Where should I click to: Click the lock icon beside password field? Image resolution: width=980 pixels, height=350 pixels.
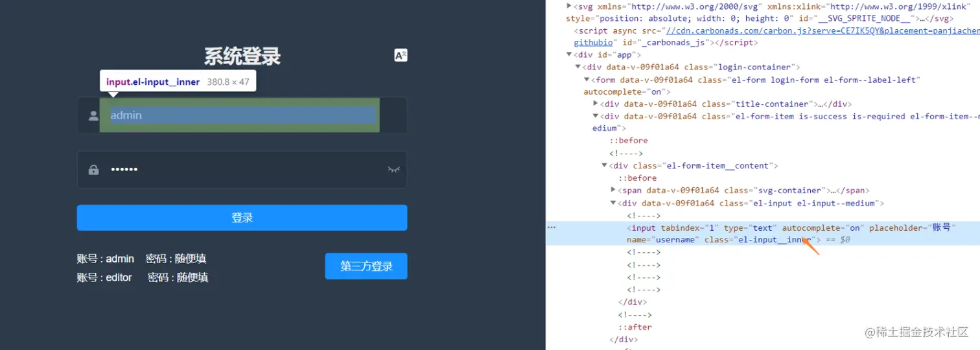coord(93,170)
